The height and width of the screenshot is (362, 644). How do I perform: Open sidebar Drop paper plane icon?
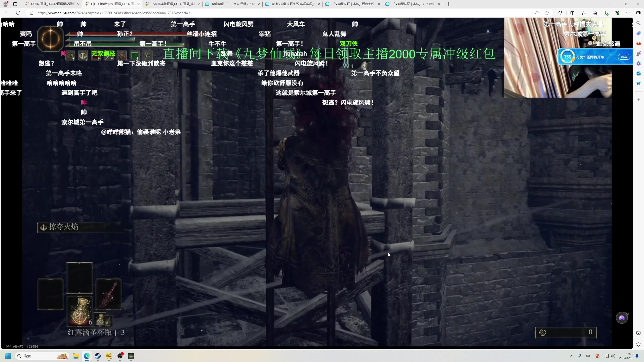coord(638,83)
